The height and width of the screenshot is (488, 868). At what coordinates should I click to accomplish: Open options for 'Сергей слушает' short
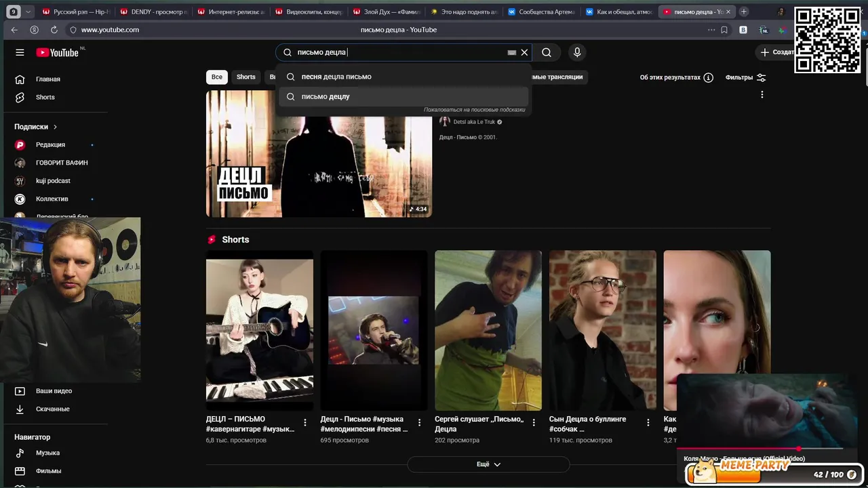534,422
